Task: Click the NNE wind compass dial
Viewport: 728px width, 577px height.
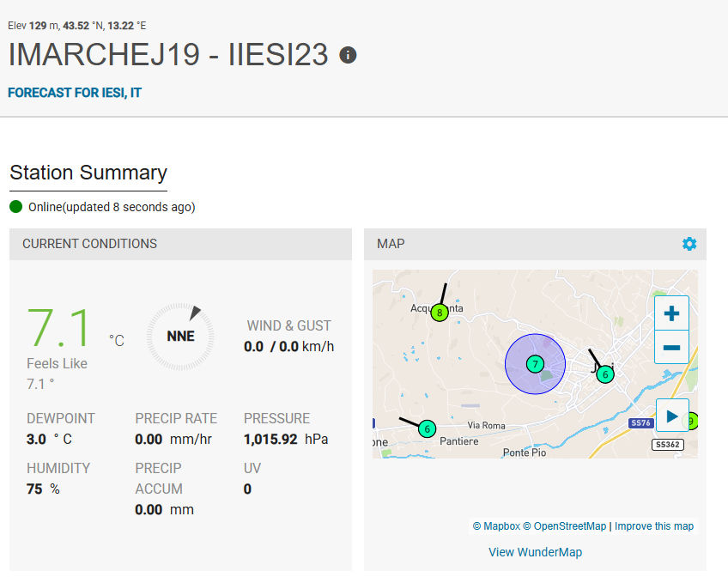Action: click(x=181, y=336)
